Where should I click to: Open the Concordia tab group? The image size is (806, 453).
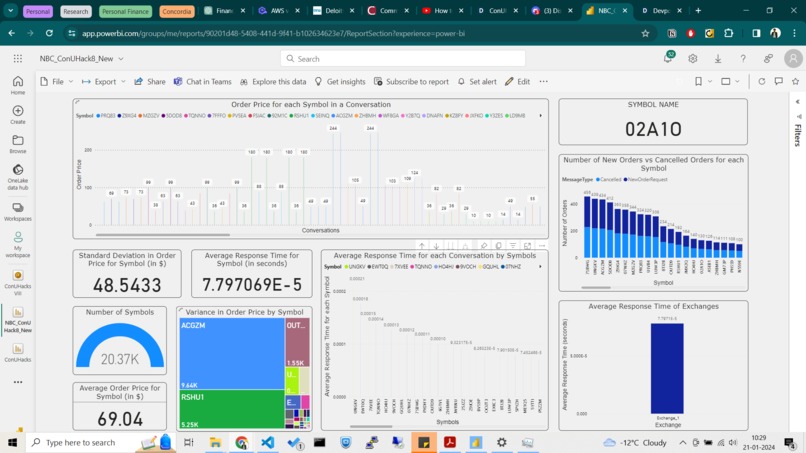177,11
